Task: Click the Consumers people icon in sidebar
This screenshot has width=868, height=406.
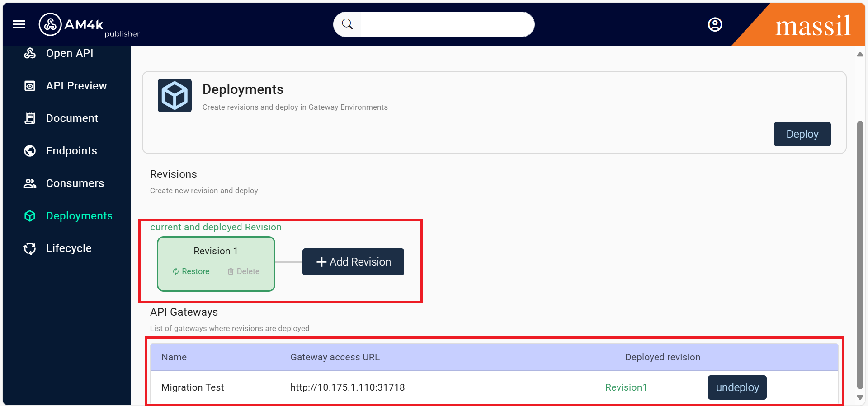Action: (x=30, y=183)
